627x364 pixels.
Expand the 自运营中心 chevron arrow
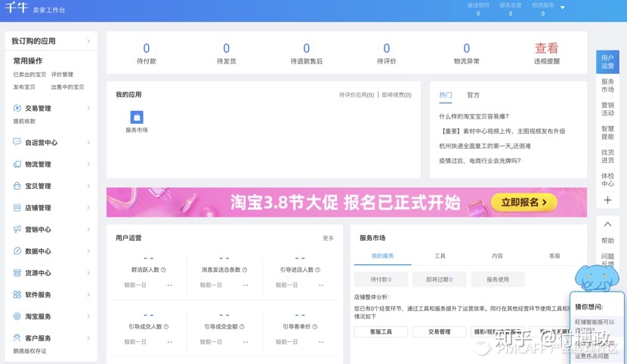[x=88, y=142]
